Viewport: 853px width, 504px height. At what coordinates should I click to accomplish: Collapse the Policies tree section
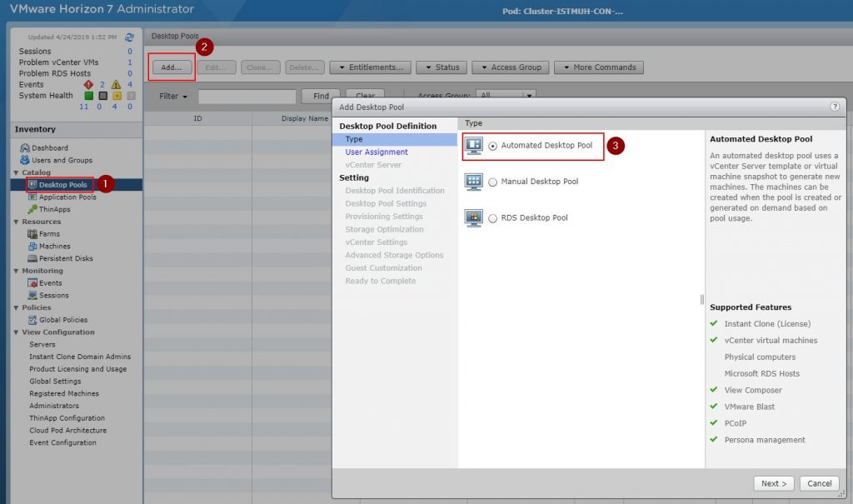16,308
